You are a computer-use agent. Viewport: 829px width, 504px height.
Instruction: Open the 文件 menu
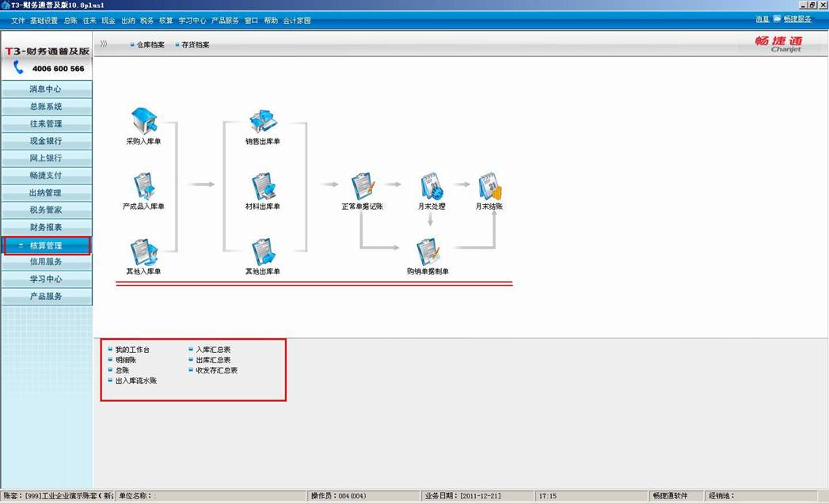pyautogui.click(x=18, y=21)
